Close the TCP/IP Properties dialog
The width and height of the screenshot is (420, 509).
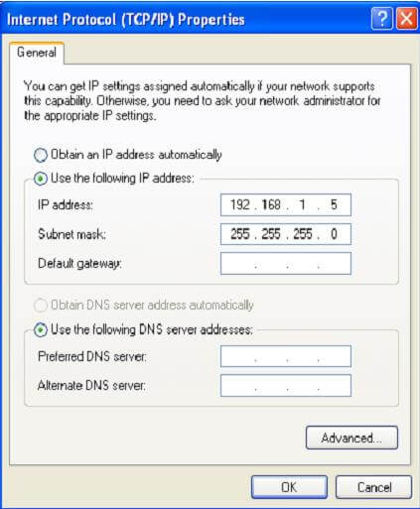[406, 19]
